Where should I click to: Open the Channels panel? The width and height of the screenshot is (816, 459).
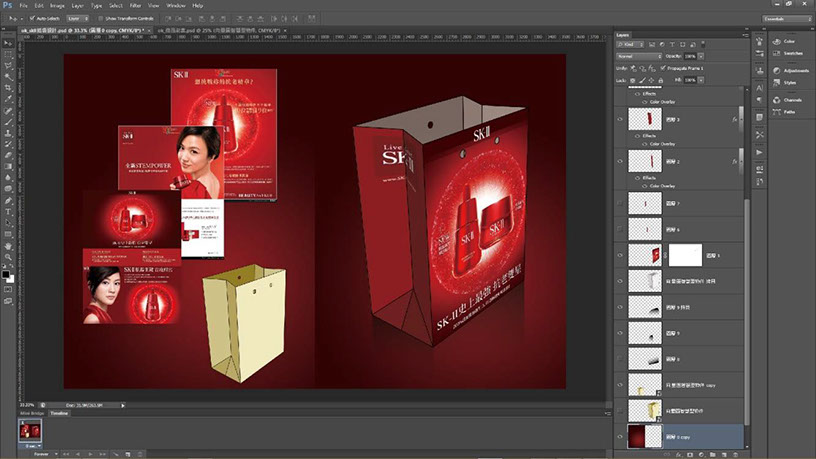coord(791,100)
